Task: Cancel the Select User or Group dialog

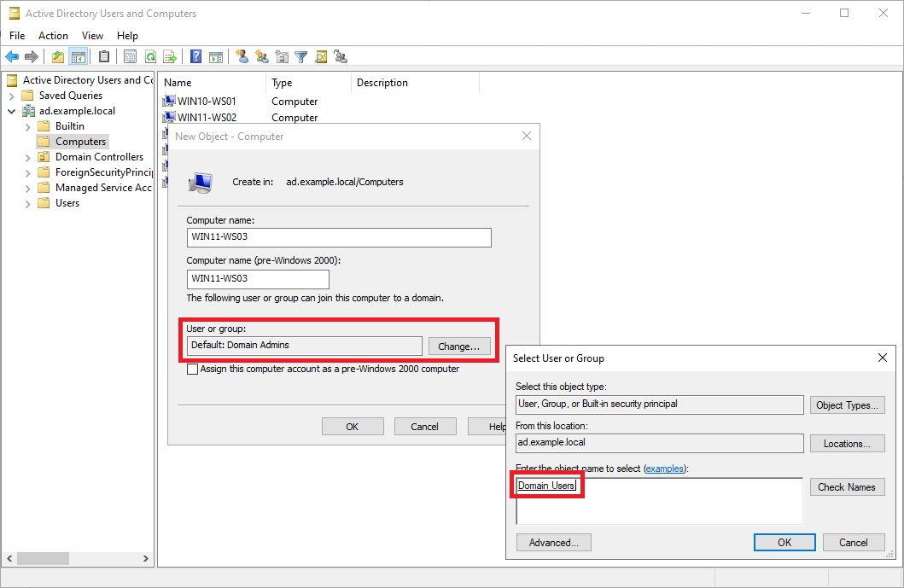Action: click(854, 543)
